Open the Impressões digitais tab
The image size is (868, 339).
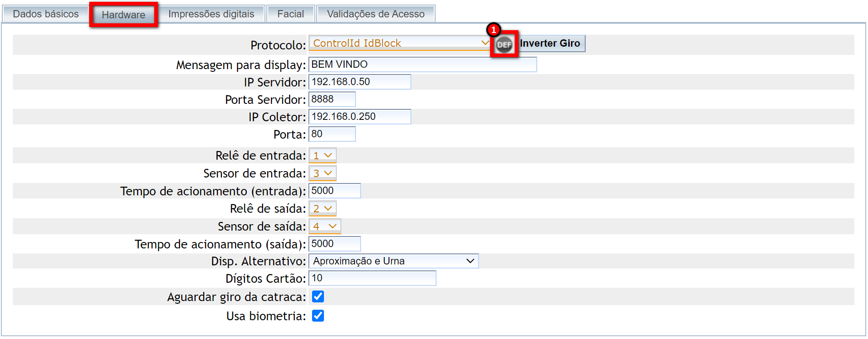[211, 14]
